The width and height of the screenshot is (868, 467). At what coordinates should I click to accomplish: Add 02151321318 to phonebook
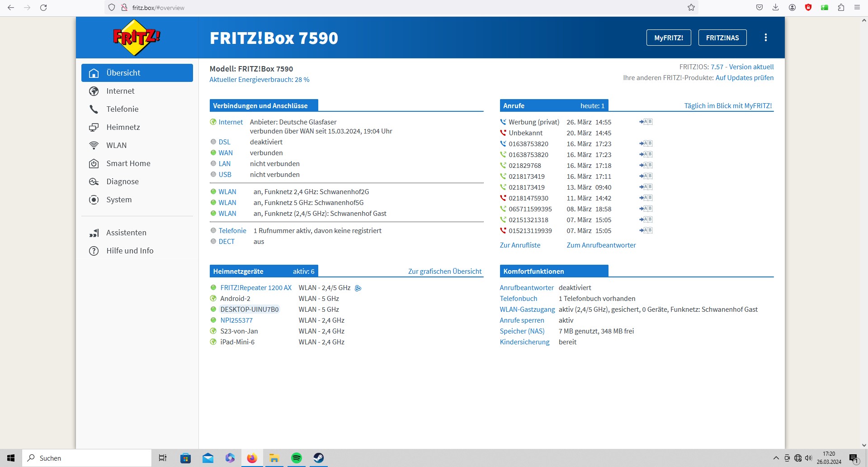646,219
